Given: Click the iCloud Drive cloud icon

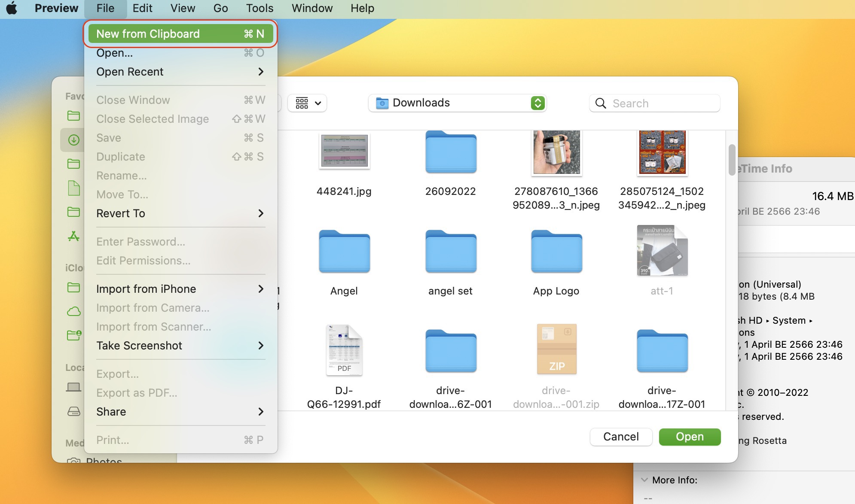Looking at the screenshot, I should pos(73,311).
